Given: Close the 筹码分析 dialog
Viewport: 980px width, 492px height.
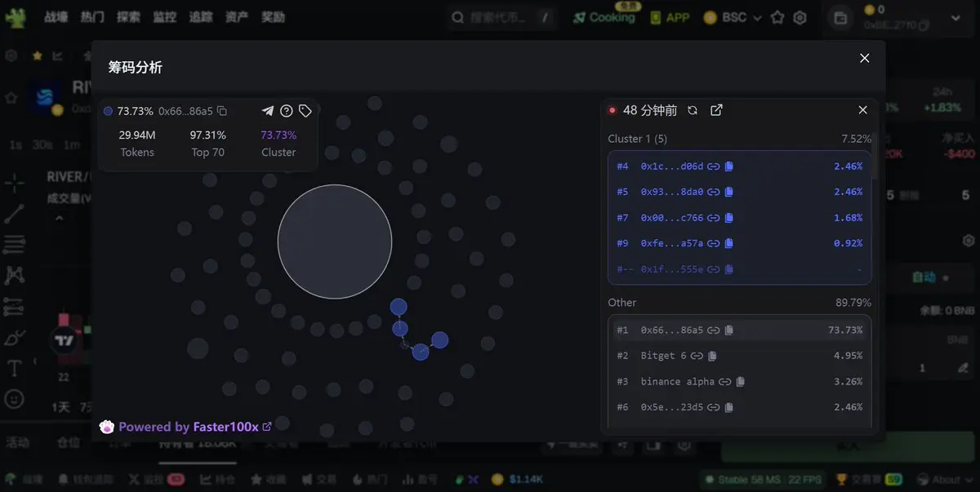Looking at the screenshot, I should pos(865,58).
